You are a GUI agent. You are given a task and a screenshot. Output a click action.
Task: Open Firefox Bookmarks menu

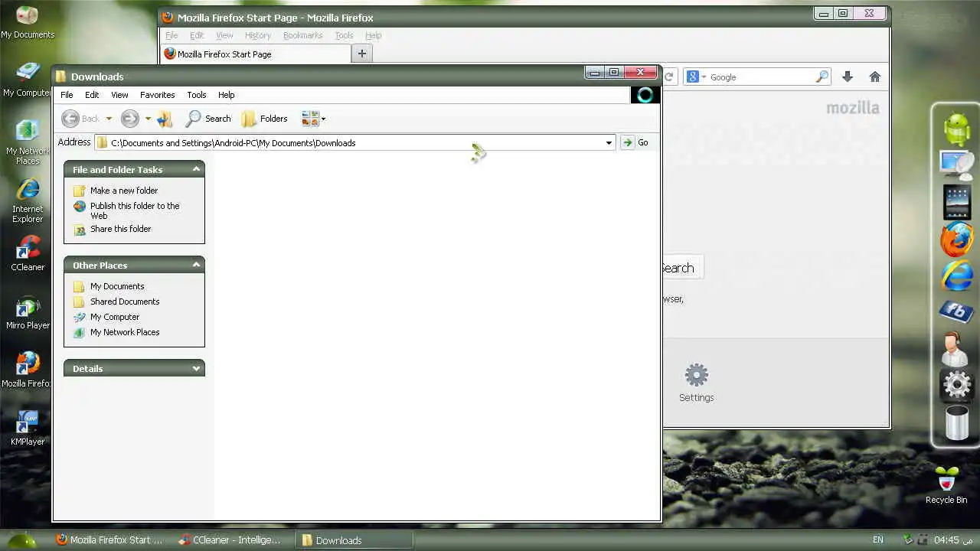pyautogui.click(x=302, y=35)
